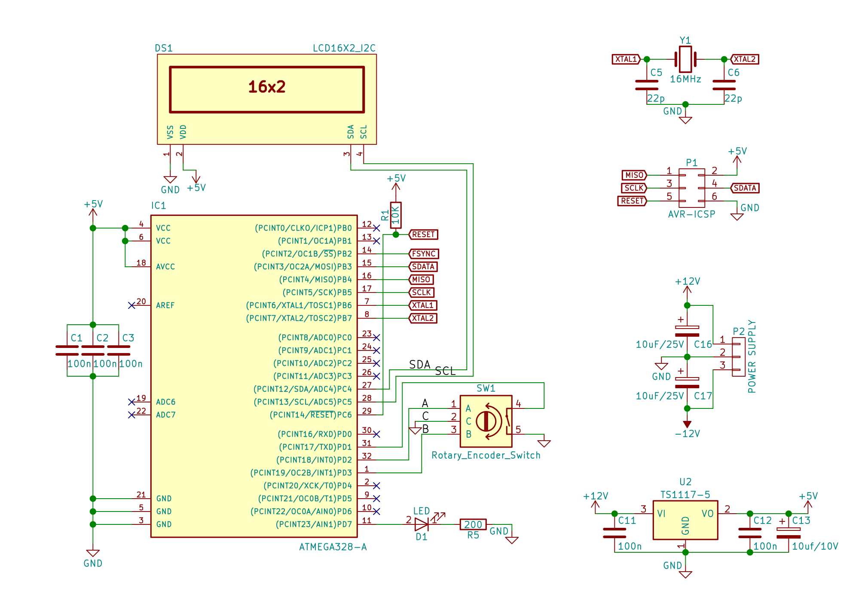Select the R5 200 ohm resistor

tap(473, 524)
